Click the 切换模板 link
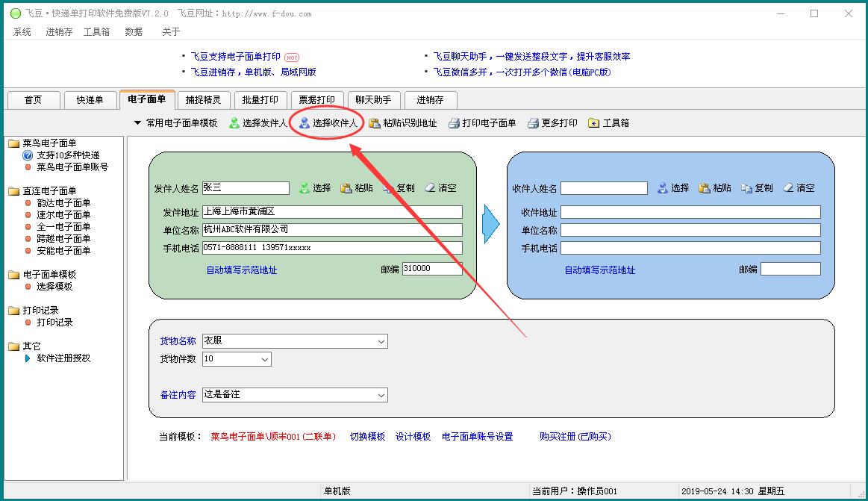868x501 pixels. [x=367, y=437]
